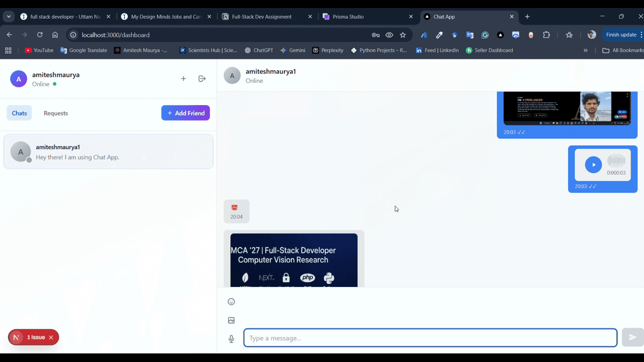Image resolution: width=644 pixels, height=362 pixels.
Task: Toggle password visibility eye icon in address bar
Action: pos(389,34)
